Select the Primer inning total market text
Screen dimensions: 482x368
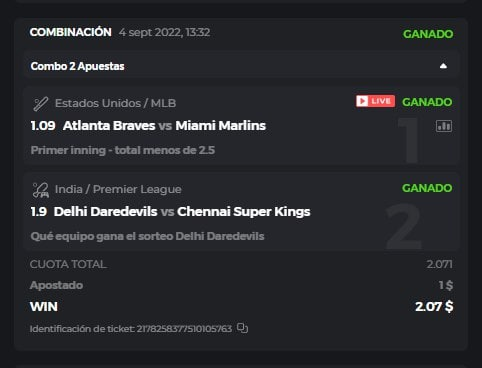(123, 150)
